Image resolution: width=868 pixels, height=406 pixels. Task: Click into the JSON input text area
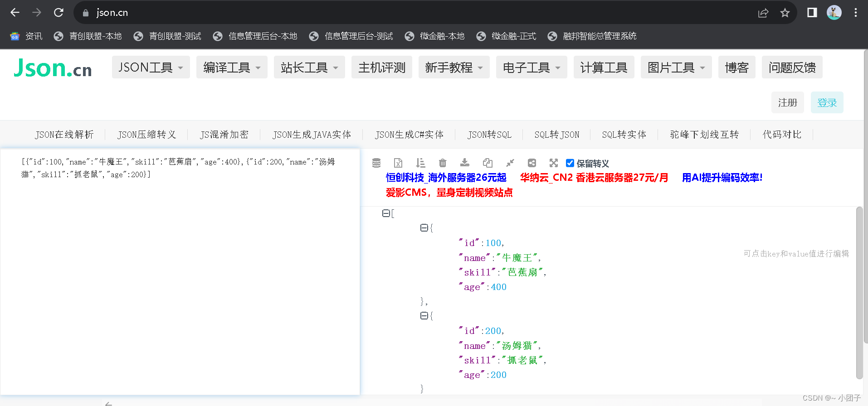(x=180, y=272)
